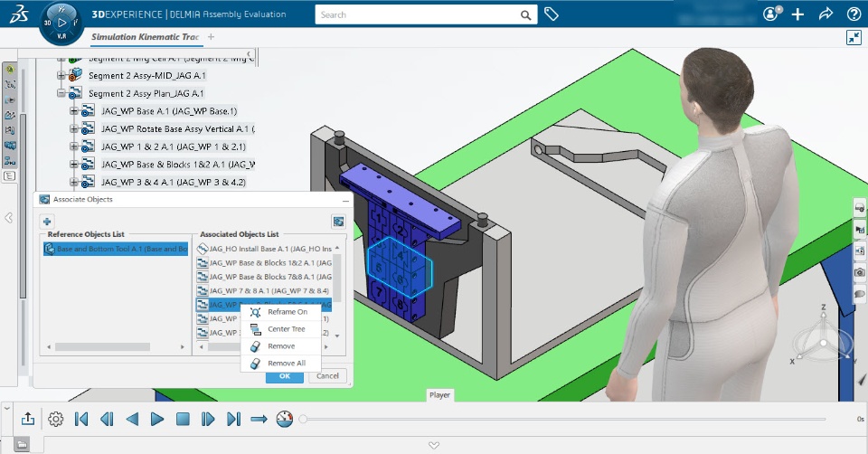The height and width of the screenshot is (454, 868).
Task: Open the tag (6WTags) icon
Action: pyautogui.click(x=552, y=14)
